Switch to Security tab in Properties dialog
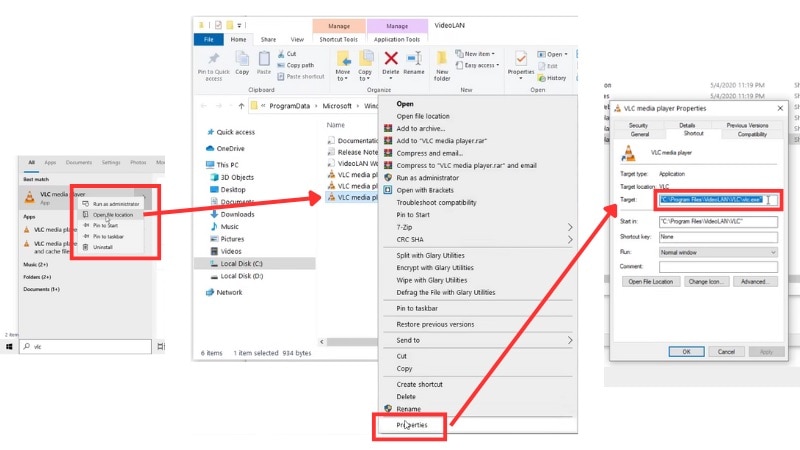The width and height of the screenshot is (800, 450). (x=638, y=125)
